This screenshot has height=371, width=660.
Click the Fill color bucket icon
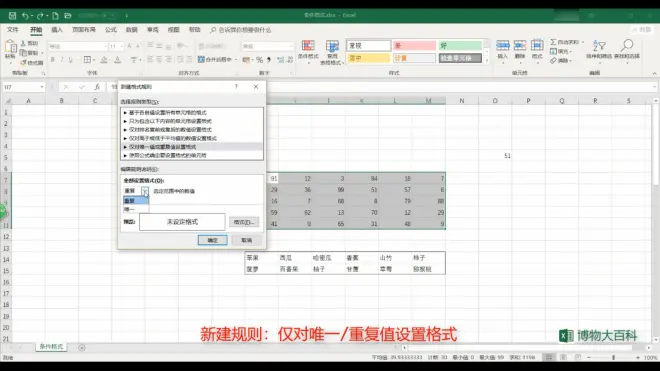[x=104, y=59]
